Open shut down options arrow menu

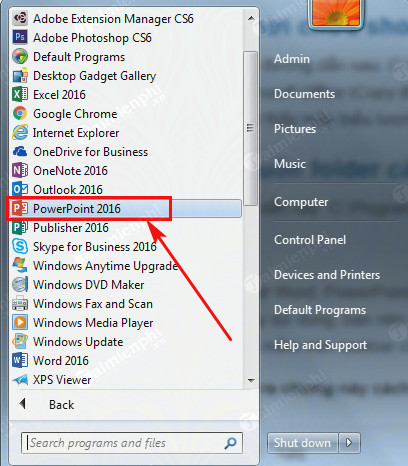click(349, 443)
